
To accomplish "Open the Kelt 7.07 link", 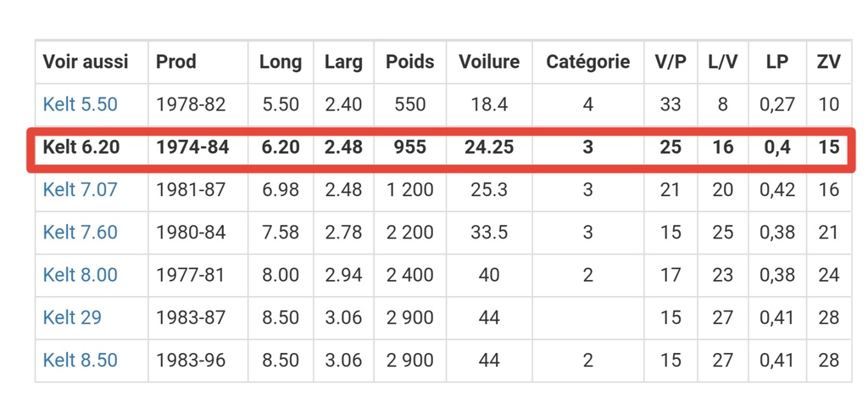I will pos(81,189).
